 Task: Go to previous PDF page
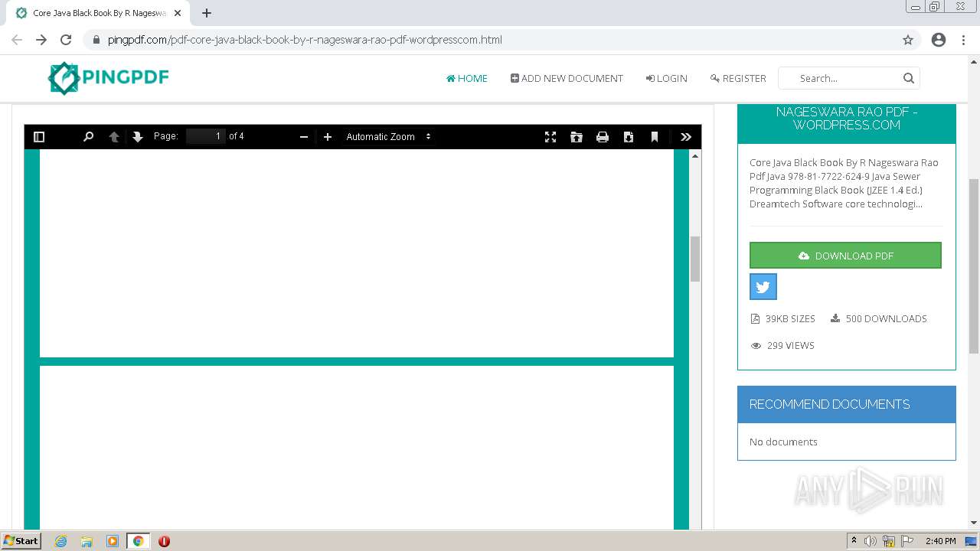tap(114, 137)
